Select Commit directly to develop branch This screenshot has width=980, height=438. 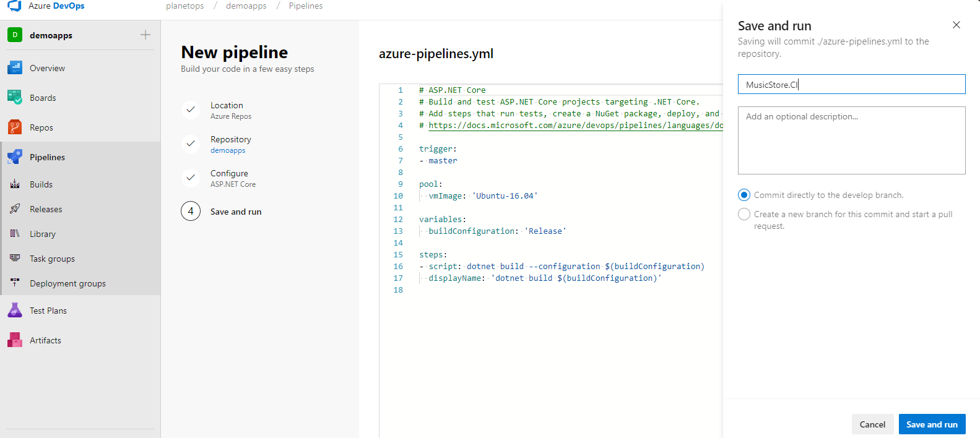744,195
